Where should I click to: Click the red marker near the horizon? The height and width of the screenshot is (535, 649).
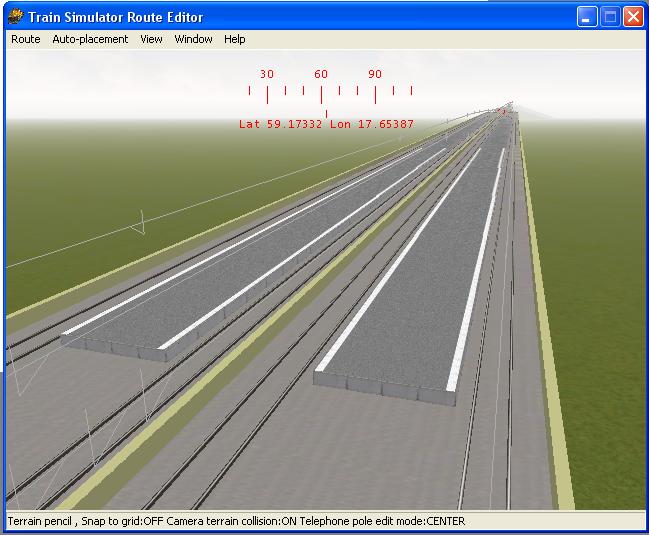[x=502, y=111]
